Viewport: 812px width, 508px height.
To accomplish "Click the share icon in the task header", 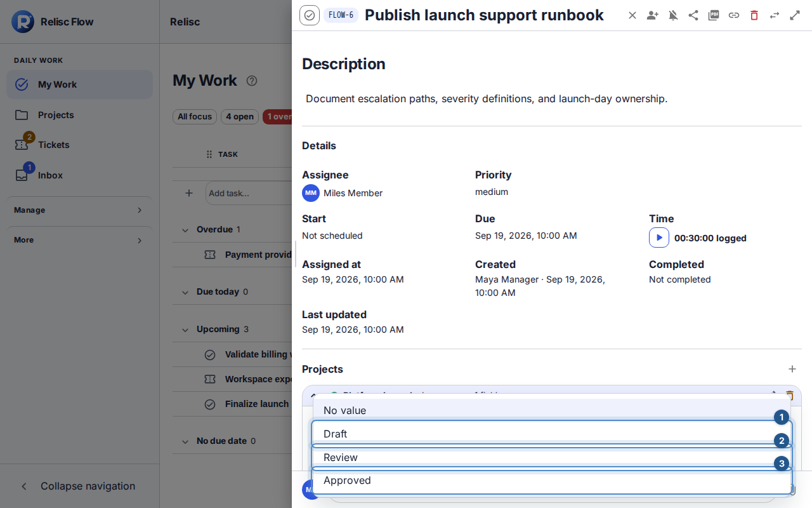I will (x=693, y=15).
